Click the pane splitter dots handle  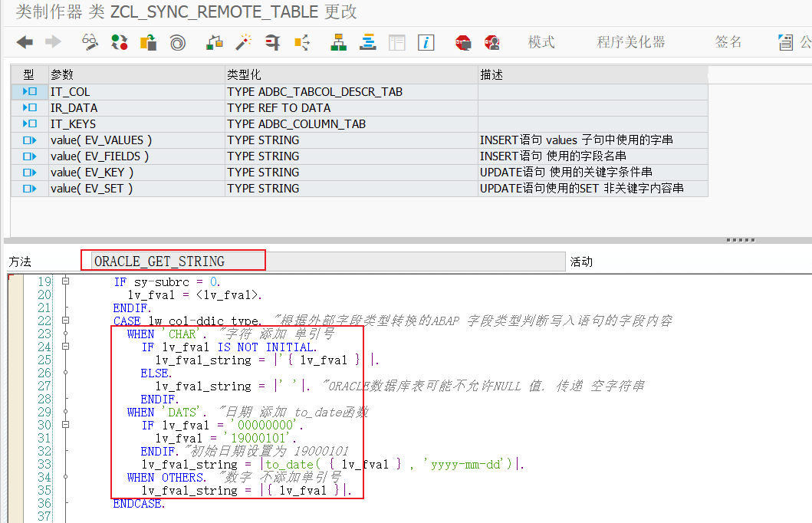[741, 240]
